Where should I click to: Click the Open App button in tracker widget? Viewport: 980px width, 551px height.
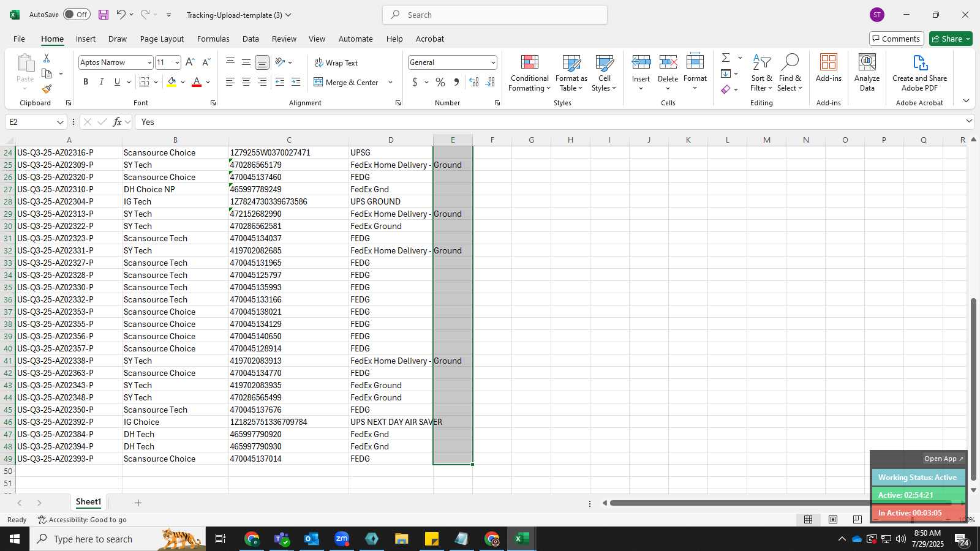[x=943, y=459]
